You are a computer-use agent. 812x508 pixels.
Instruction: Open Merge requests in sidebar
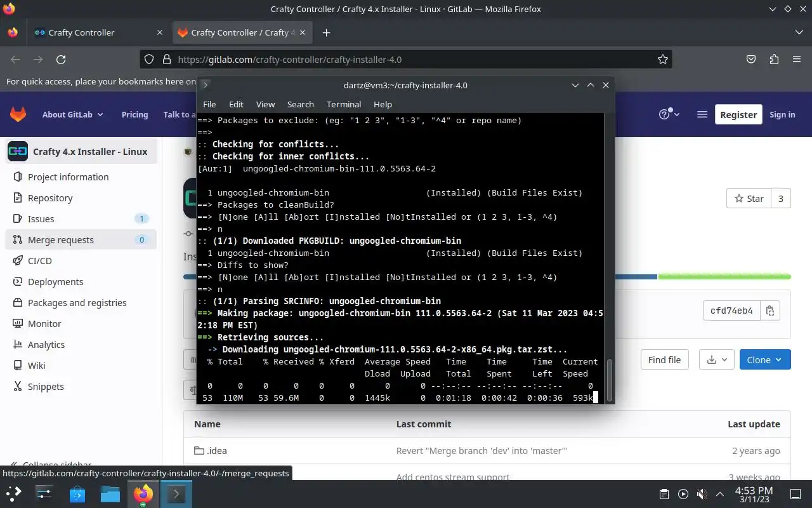(81, 239)
